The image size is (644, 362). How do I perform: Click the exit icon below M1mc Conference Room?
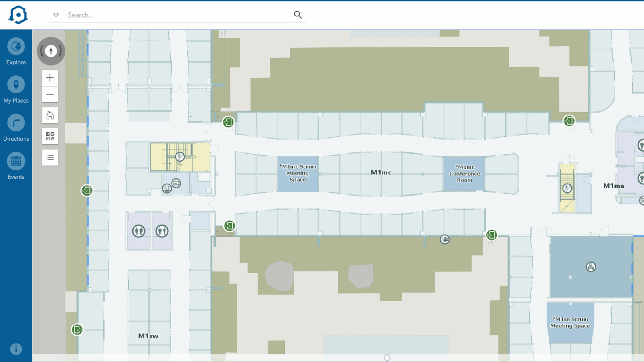tap(491, 235)
